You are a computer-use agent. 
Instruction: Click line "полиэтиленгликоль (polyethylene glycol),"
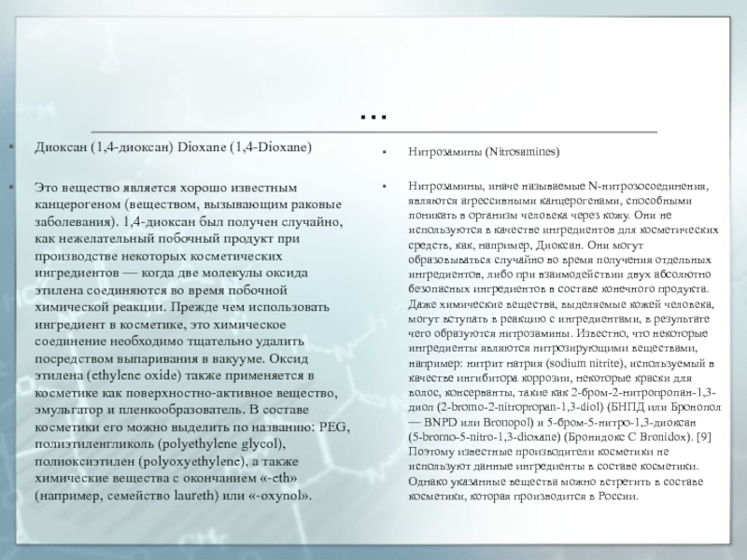coord(160,444)
